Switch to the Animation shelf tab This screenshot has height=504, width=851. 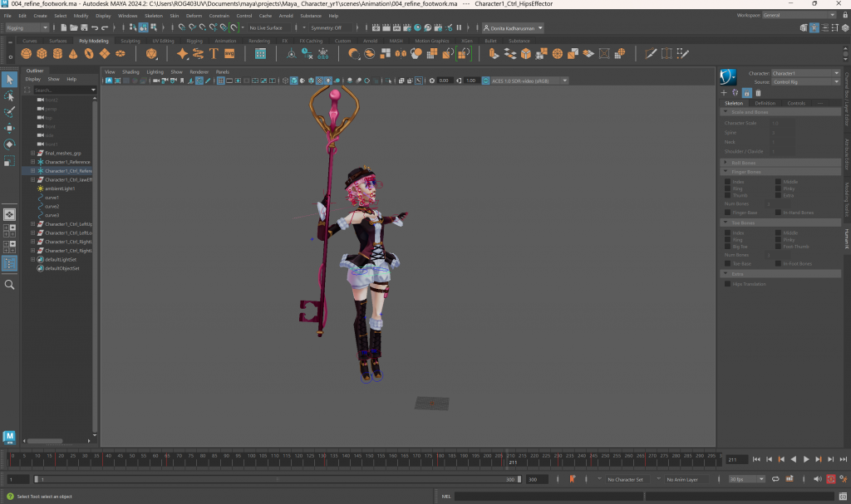[x=225, y=41]
